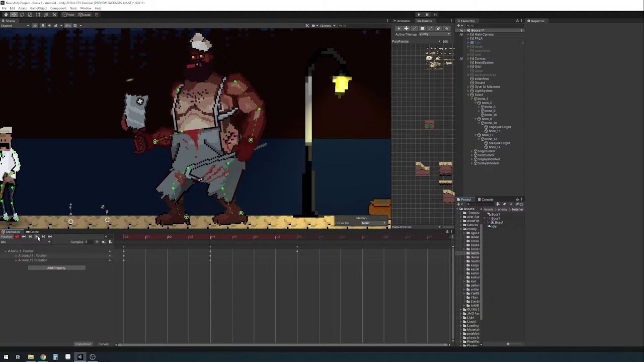The width and height of the screenshot is (644, 362).
Task: Select the Tile Palette select arrow tool
Action: 398,28
